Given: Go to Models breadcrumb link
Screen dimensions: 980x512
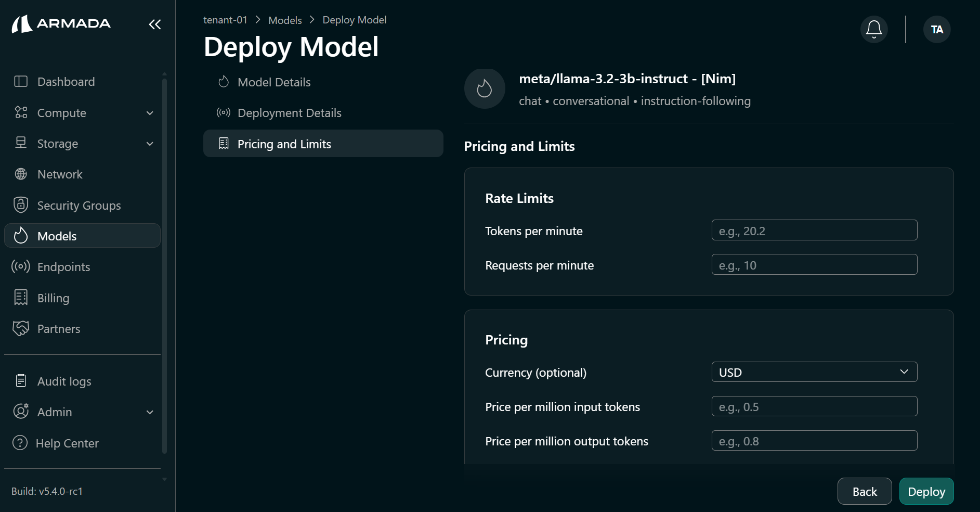Looking at the screenshot, I should click(285, 20).
